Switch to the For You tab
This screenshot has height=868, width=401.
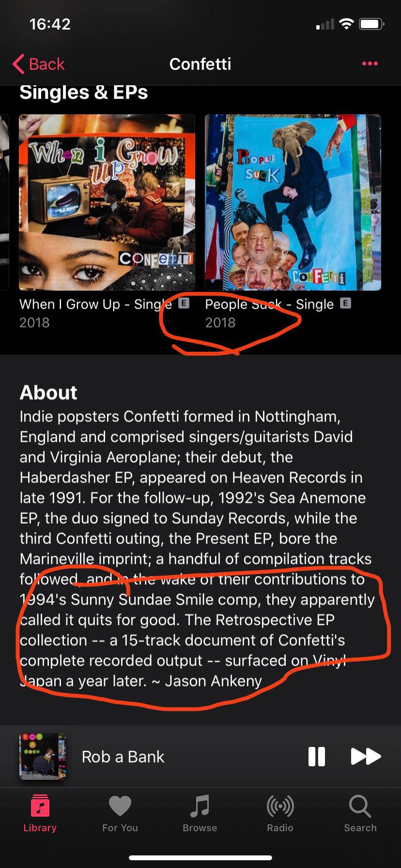[120, 813]
